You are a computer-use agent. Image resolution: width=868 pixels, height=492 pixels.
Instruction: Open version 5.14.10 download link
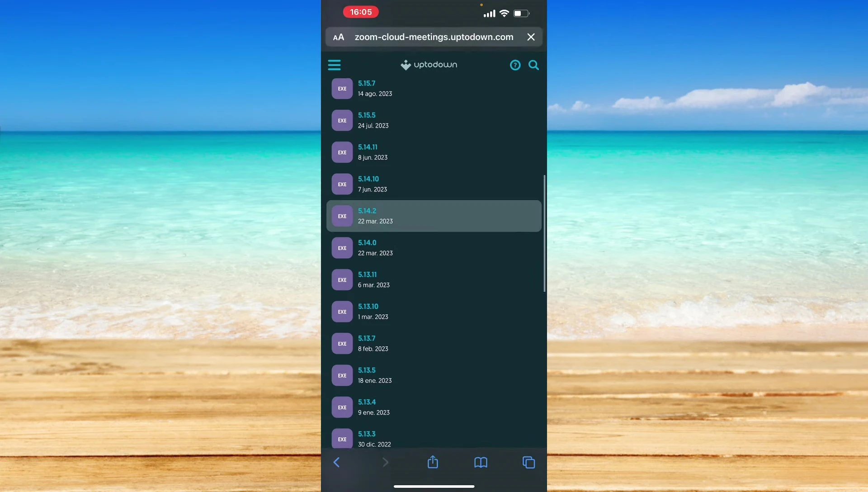368,179
